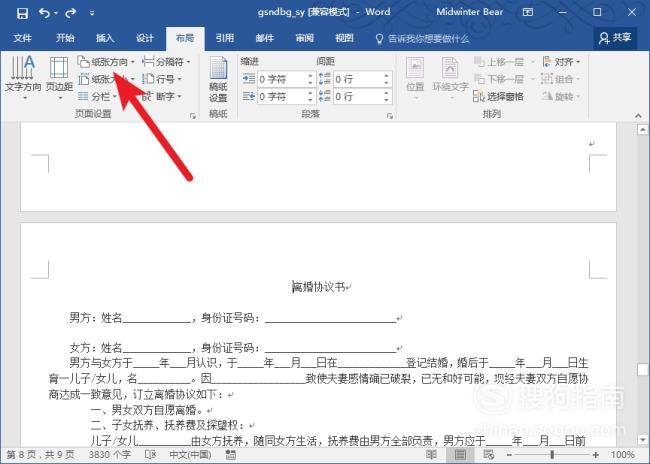The width and height of the screenshot is (650, 464).
Task: Click the 100% zoom level
Action: (623, 455)
